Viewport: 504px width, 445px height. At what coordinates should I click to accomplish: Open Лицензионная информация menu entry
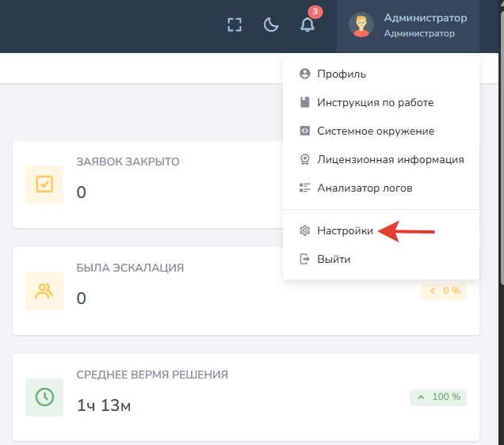(390, 159)
